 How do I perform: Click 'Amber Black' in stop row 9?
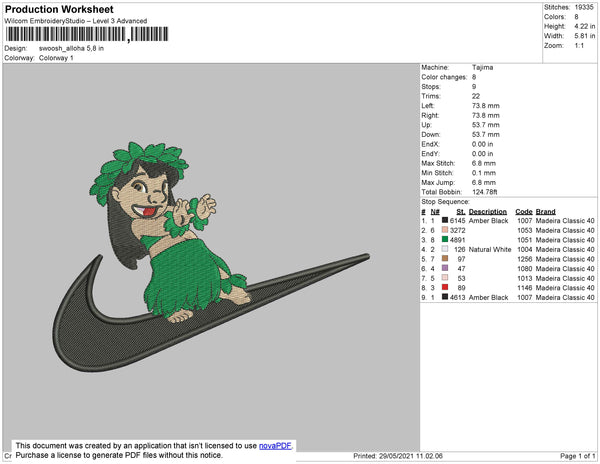tap(488, 297)
